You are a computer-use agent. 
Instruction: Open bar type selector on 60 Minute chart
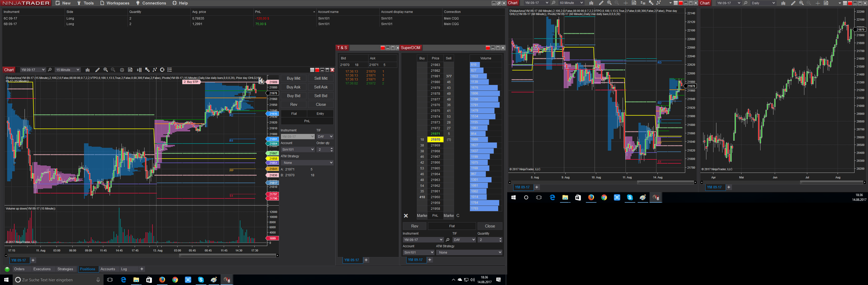tap(591, 3)
